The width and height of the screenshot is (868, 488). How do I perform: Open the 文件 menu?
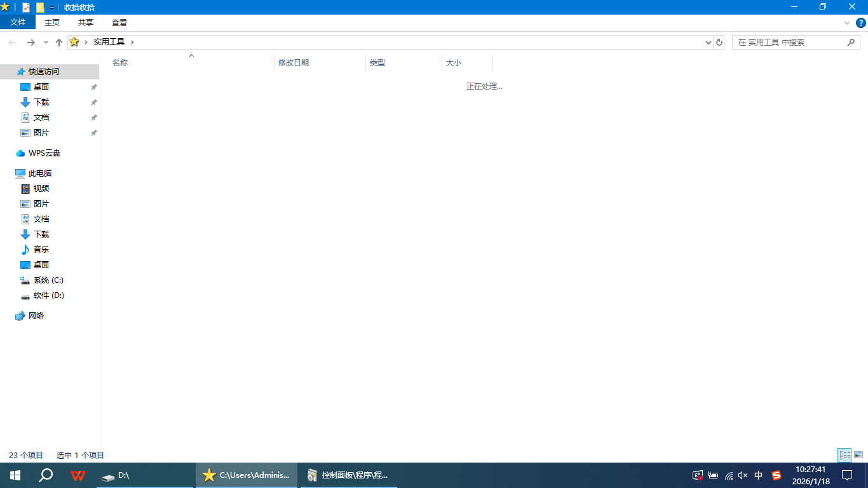click(x=18, y=22)
